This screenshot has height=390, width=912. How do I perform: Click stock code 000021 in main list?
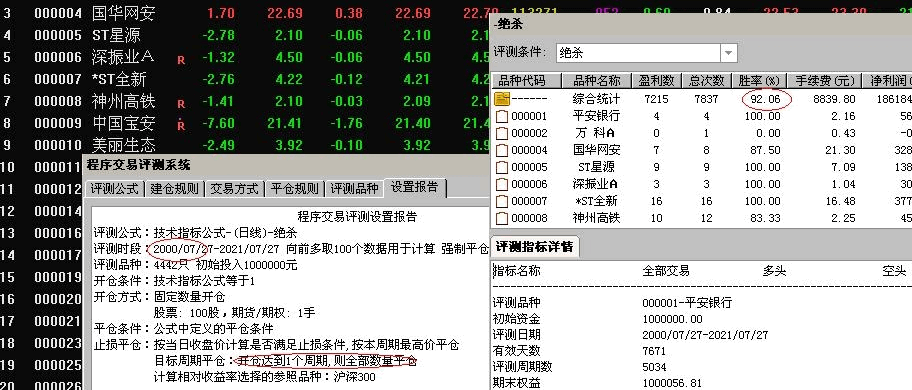[58, 321]
